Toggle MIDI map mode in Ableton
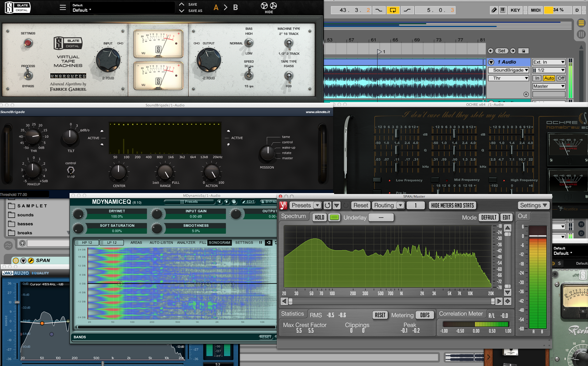The width and height of the screenshot is (588, 366). (536, 10)
